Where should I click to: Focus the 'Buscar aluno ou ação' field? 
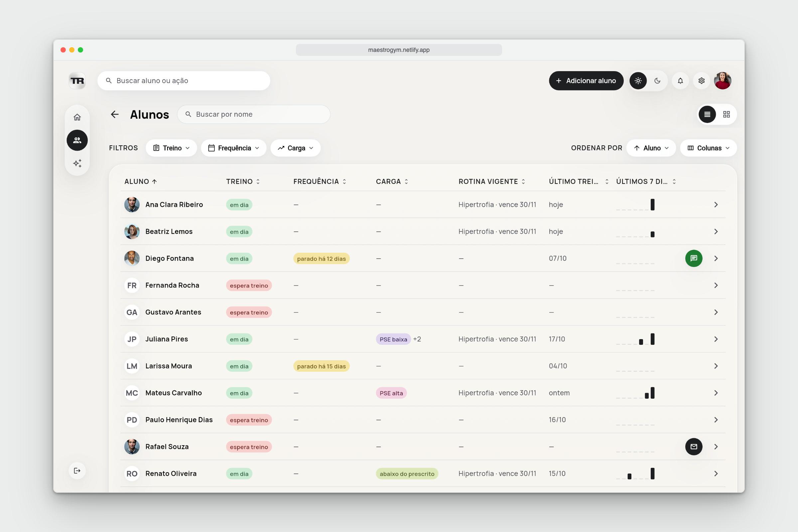[184, 81]
